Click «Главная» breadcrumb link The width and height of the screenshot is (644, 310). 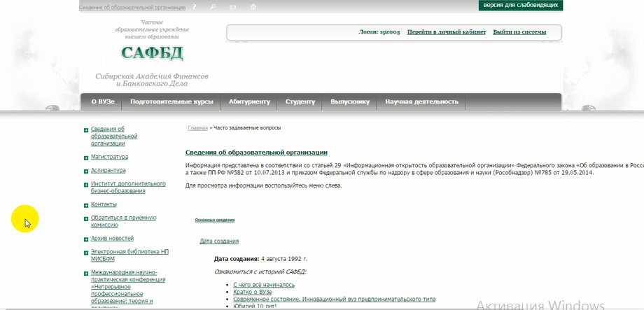pos(197,128)
